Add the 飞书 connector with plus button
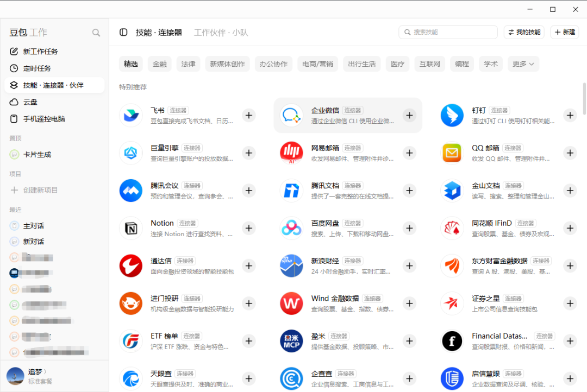The width and height of the screenshot is (587, 392). pos(249,115)
